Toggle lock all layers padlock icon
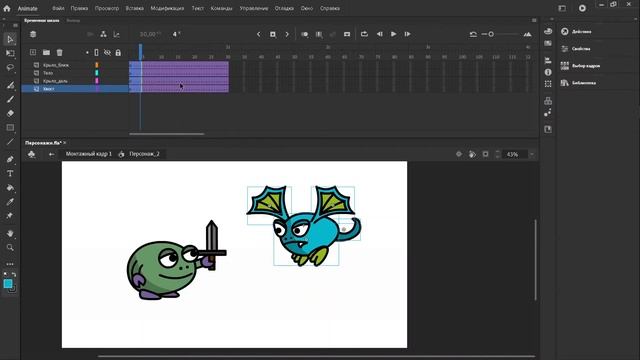 click(x=118, y=53)
